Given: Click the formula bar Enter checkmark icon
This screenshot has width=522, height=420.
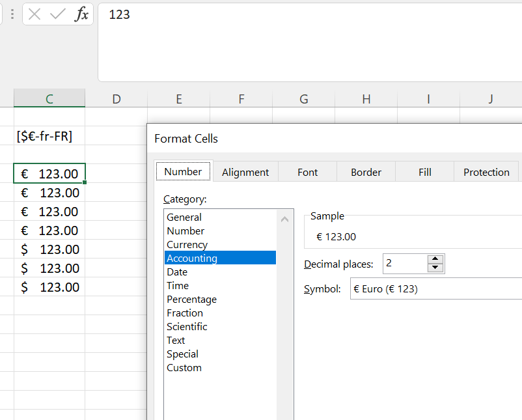Looking at the screenshot, I should point(57,14).
